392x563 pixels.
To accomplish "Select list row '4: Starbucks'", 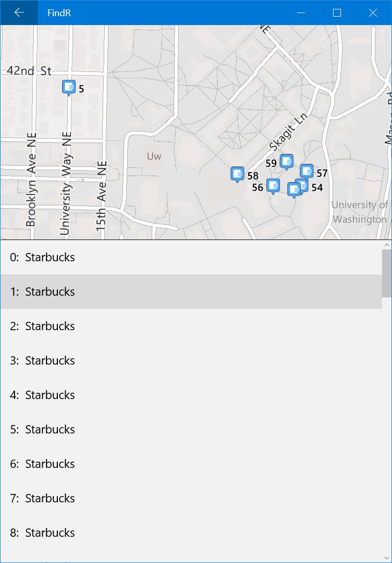I will point(191,396).
